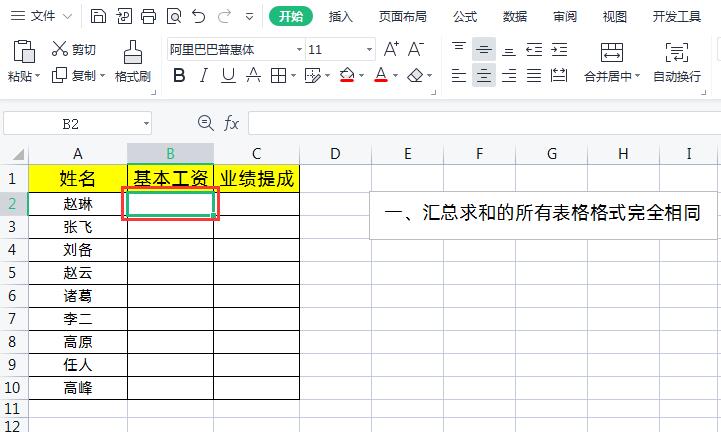Click the cell containing 诸葛

tap(78, 296)
